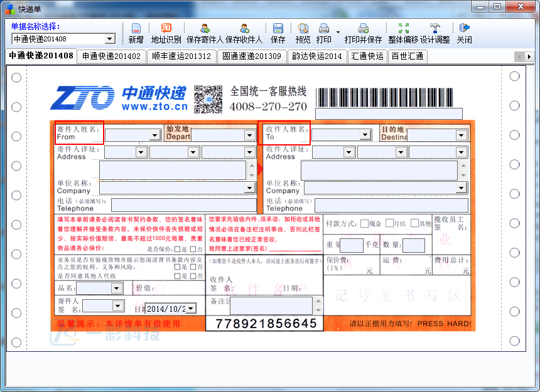Click 备注 remarks box scroll up arrow
This screenshot has width=540, height=392.
[318, 302]
